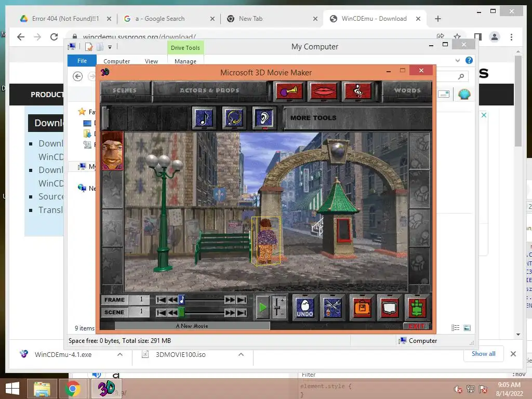
Task: Expand 3DMOVIE100.iso download options
Action: (241, 354)
